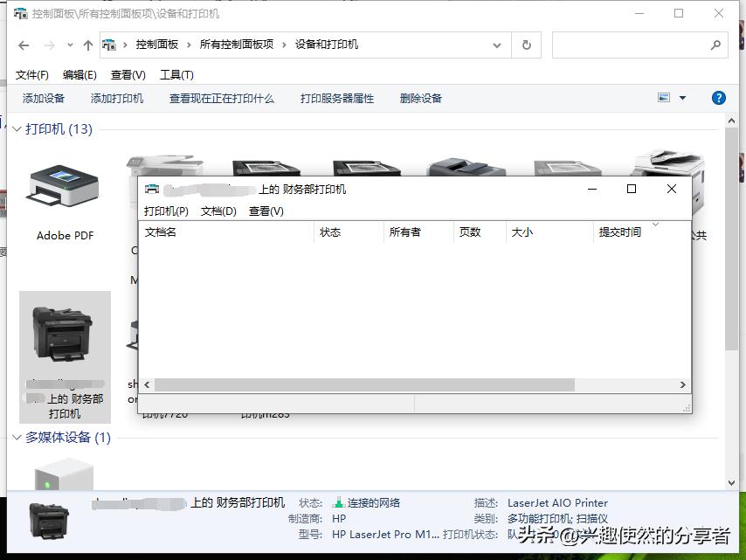The height and width of the screenshot is (560, 746).
Task: Click the change-view thumbnail icon near top right
Action: (662, 97)
